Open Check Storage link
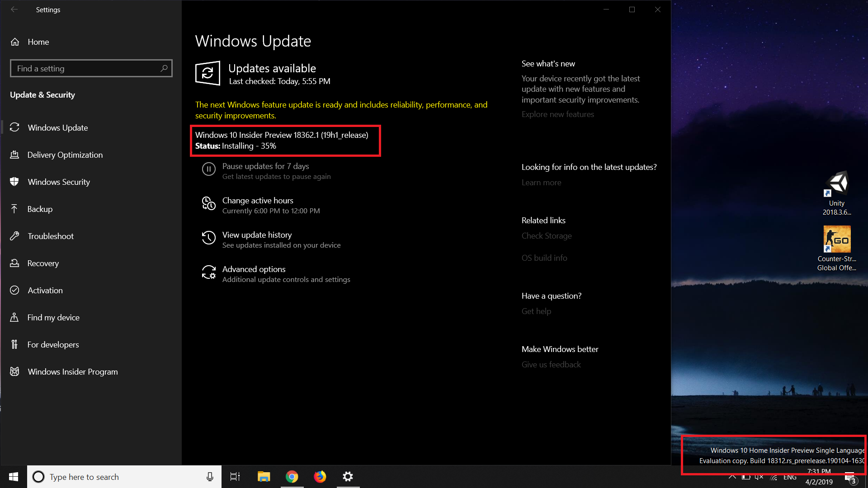 click(x=547, y=236)
